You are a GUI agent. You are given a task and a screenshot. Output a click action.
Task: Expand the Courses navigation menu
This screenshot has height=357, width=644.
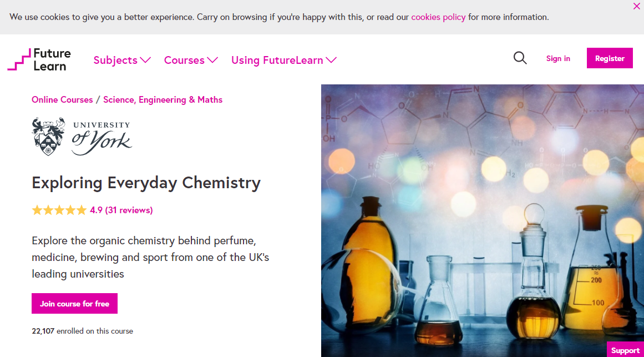coord(191,60)
